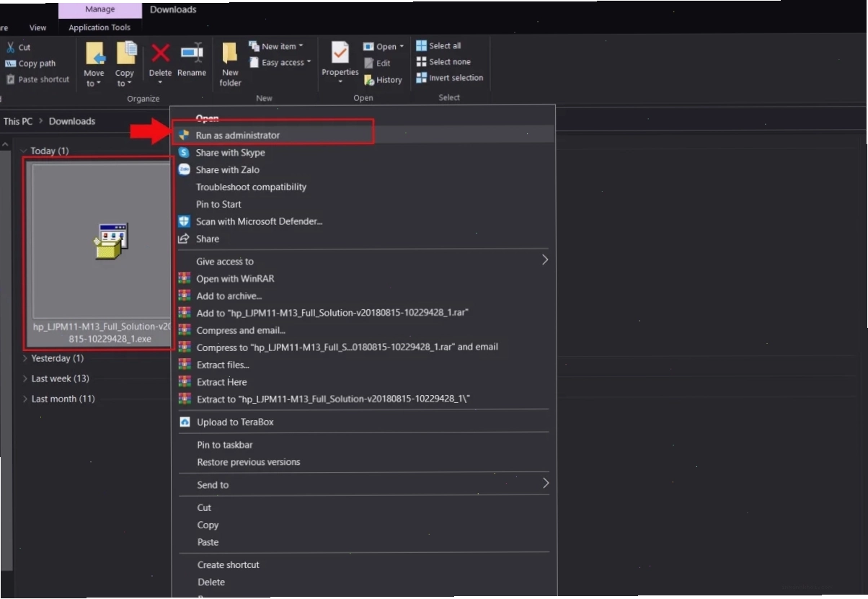Click This PC in address breadcrumb
Image resolution: width=868 pixels, height=599 pixels.
tap(18, 121)
